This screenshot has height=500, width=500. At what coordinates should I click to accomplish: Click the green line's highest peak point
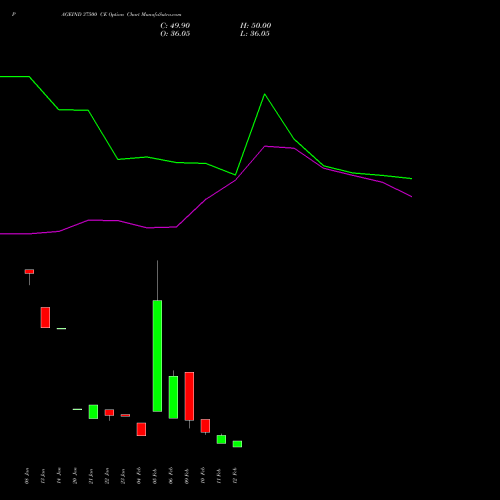[x=265, y=94]
